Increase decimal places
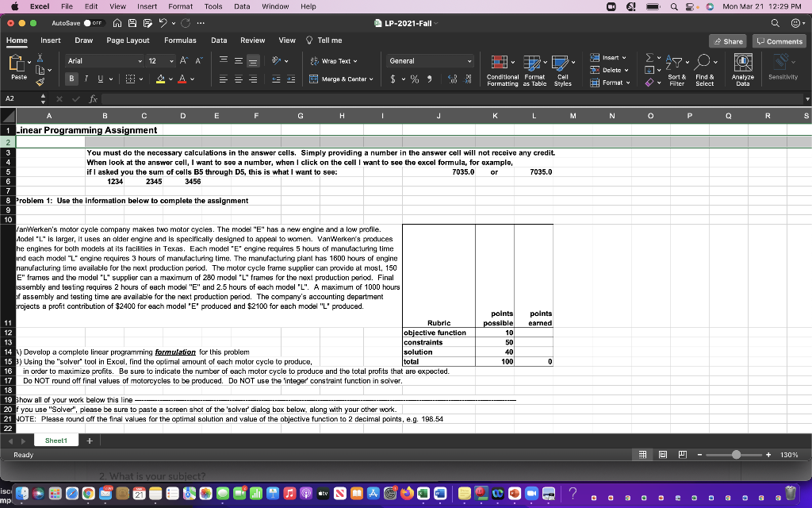The image size is (812, 508). click(x=451, y=79)
